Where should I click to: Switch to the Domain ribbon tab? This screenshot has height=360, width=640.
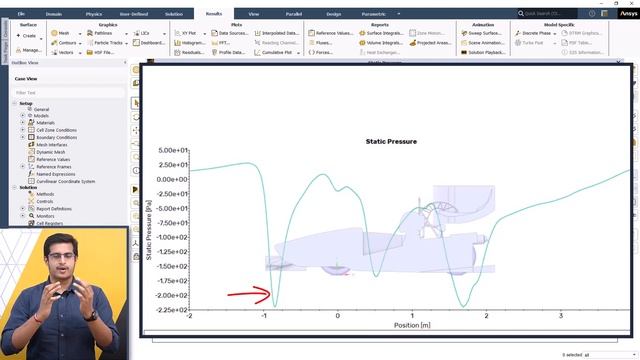pyautogui.click(x=54, y=13)
